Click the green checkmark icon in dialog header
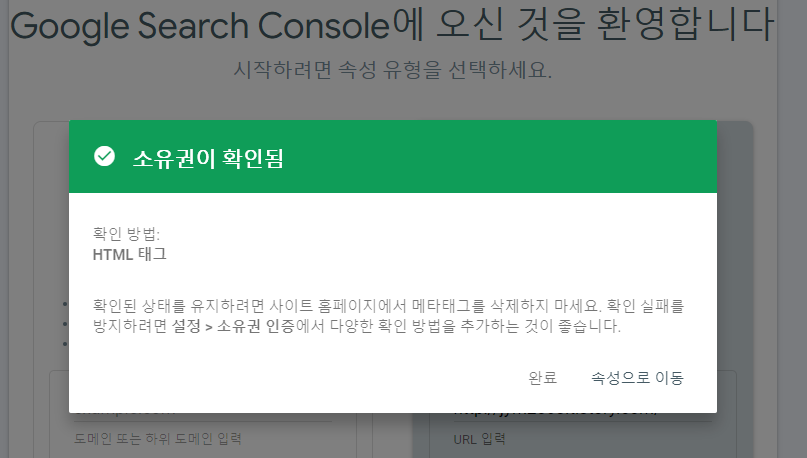The image size is (807, 458). 104,156
